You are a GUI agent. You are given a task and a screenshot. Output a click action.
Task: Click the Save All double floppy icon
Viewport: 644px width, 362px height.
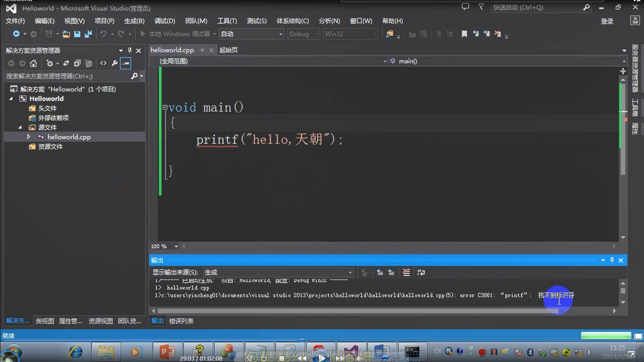(x=88, y=34)
